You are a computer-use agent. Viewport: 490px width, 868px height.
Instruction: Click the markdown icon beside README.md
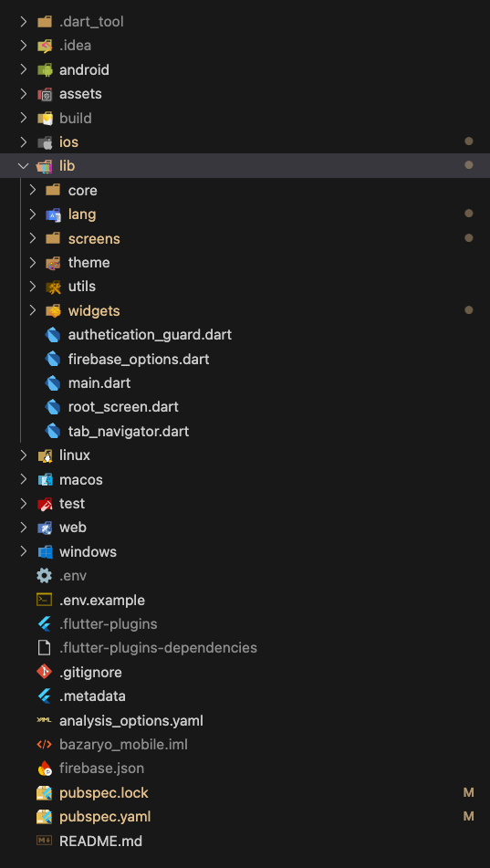pyautogui.click(x=45, y=841)
